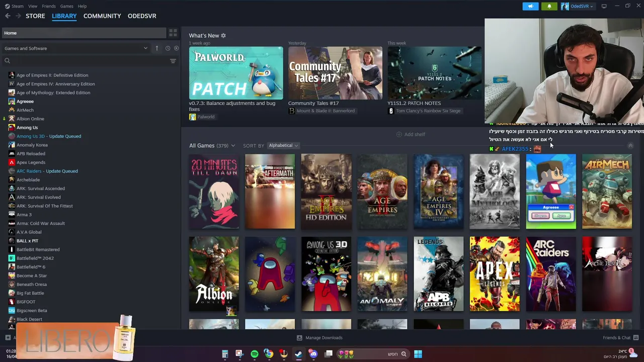Open Y11S1.2 Patch Notes news card
The height and width of the screenshot is (362, 644).
434,73
